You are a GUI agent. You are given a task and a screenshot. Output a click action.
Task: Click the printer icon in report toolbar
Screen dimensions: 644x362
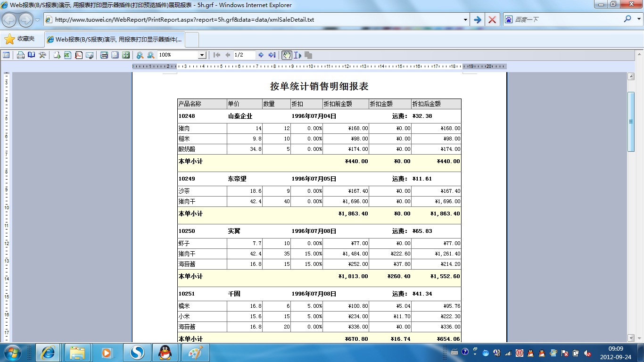click(x=21, y=55)
